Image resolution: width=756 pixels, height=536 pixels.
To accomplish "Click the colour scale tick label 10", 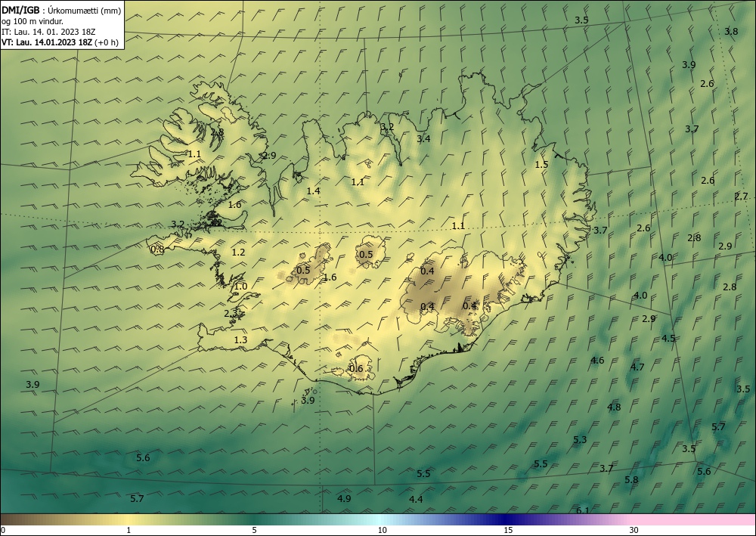I will click(383, 531).
